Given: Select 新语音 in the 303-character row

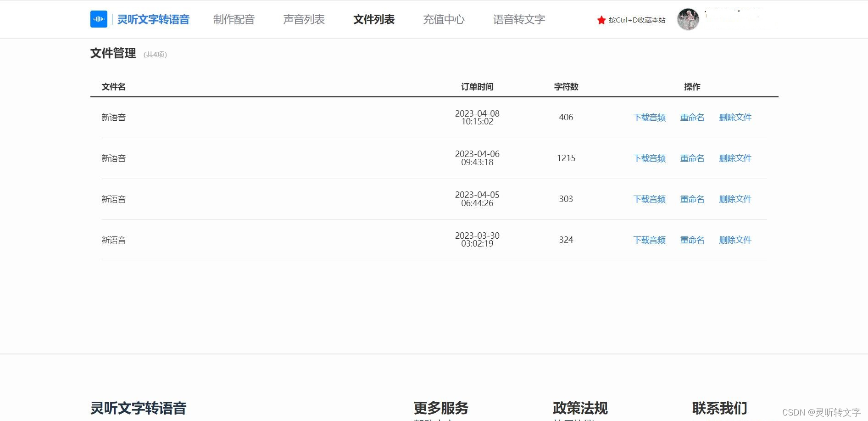Looking at the screenshot, I should (x=114, y=199).
